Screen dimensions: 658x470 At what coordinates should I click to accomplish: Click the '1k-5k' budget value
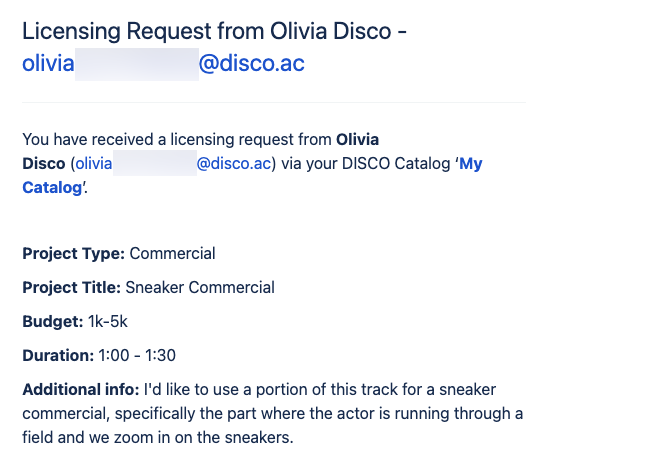(107, 321)
